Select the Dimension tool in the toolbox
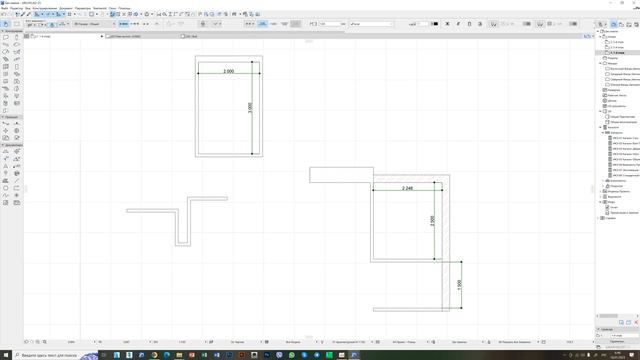Viewport: 640px width, 360px height. (x=6, y=151)
